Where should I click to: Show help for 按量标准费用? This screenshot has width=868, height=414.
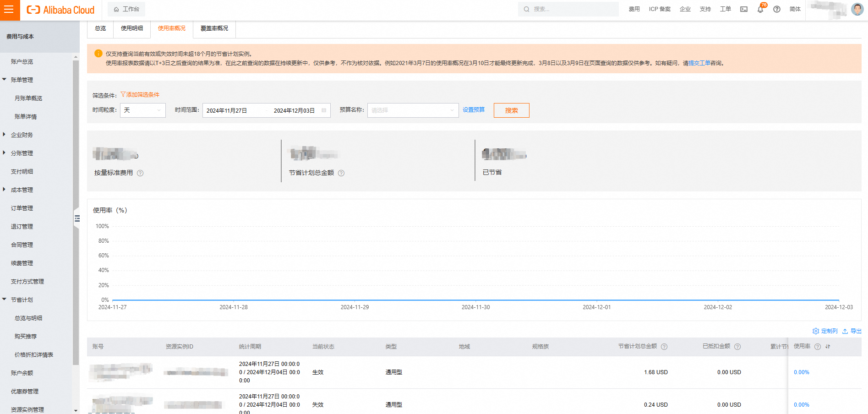[x=140, y=173]
